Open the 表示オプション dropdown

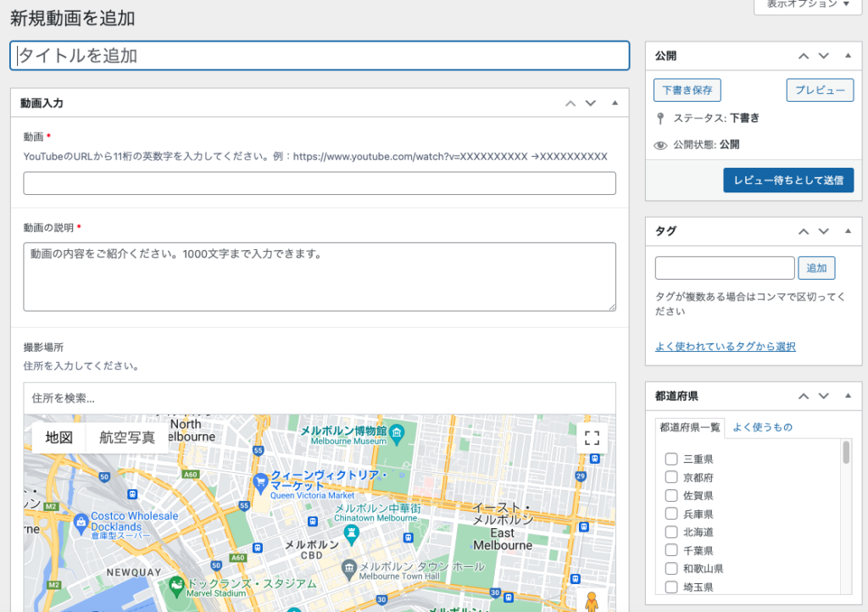[808, 6]
